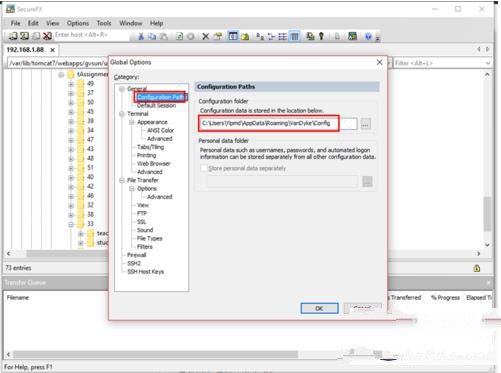Click the configuration folder path field

tap(278, 123)
